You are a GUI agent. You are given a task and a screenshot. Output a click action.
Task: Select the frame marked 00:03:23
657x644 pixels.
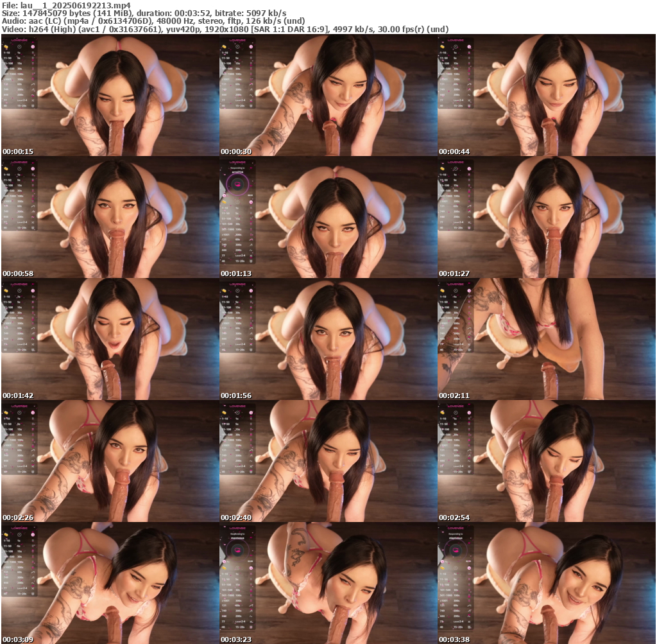point(328,584)
